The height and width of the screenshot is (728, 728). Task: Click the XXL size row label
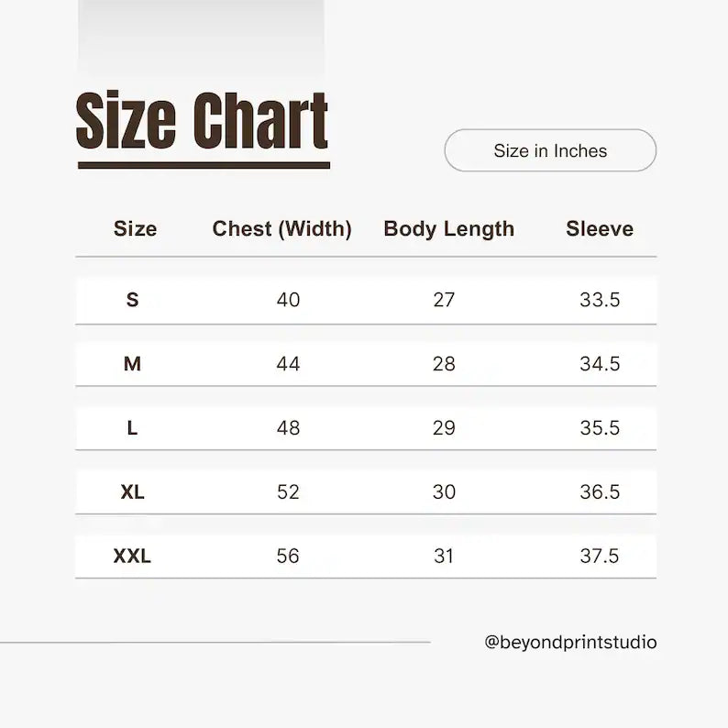(x=133, y=557)
